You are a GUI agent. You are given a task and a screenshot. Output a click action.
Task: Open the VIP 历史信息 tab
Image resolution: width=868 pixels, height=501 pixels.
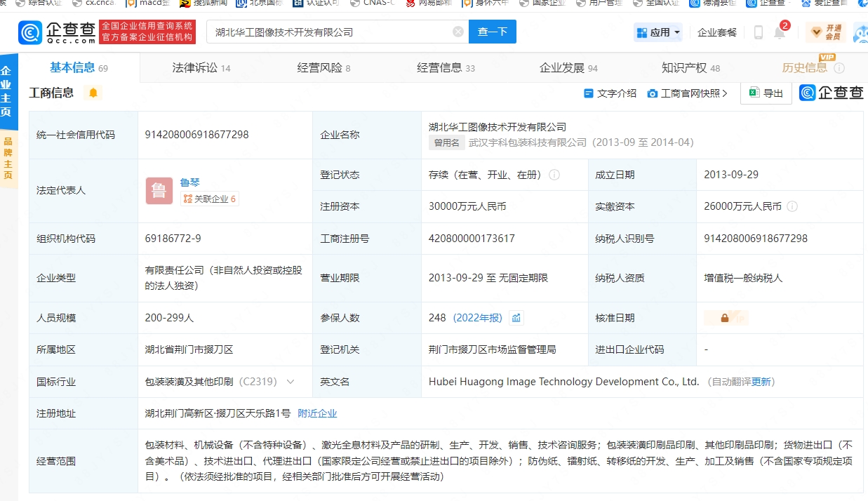[805, 67]
